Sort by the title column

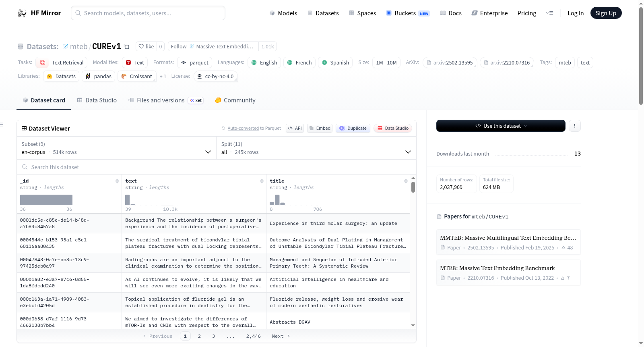pyautogui.click(x=406, y=181)
